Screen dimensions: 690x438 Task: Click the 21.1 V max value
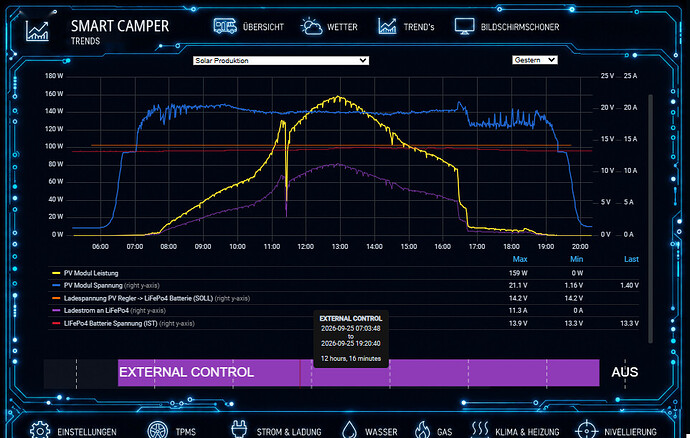click(518, 285)
